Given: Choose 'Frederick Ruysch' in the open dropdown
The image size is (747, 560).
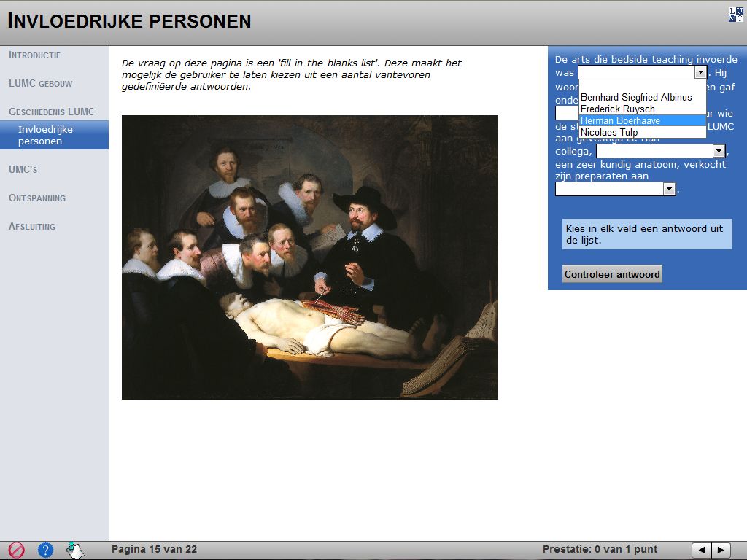Looking at the screenshot, I should 642,109.
